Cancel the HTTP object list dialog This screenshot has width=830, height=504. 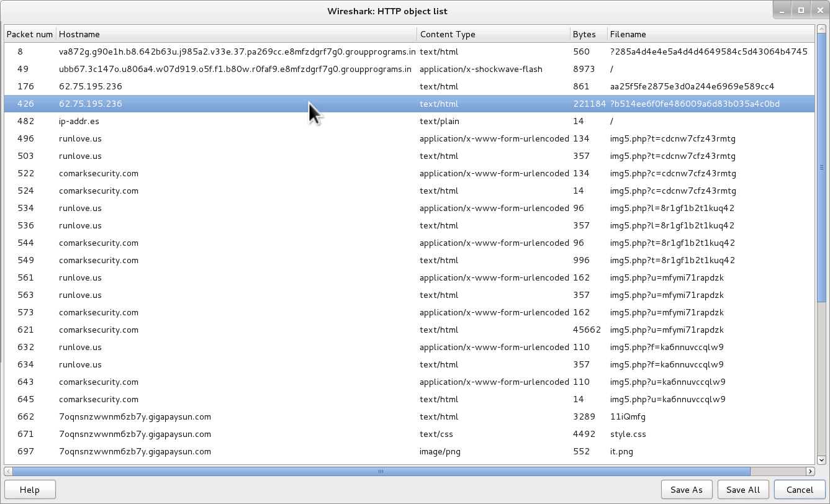point(800,489)
